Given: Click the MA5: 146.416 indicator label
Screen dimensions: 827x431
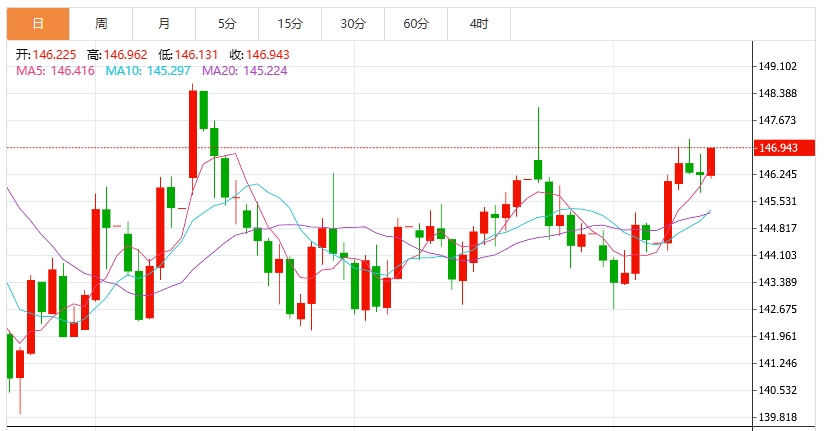Looking at the screenshot, I should click(55, 71).
